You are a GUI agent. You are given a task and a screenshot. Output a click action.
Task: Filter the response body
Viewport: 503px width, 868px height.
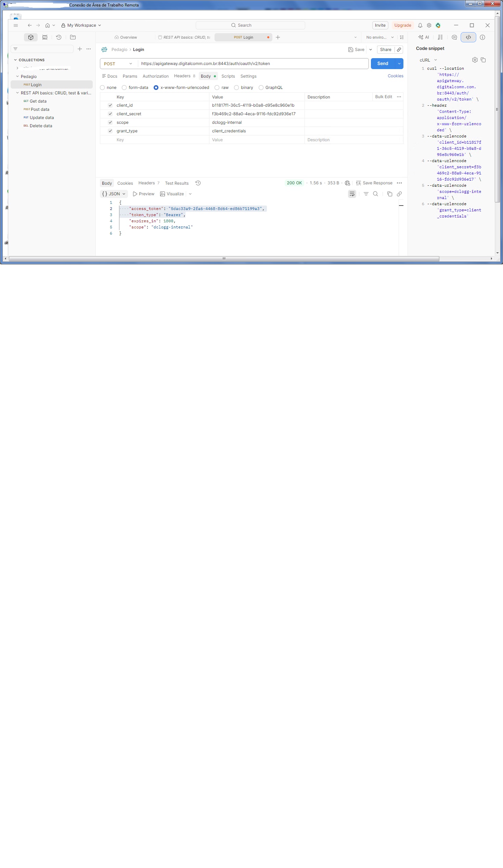coord(366,194)
